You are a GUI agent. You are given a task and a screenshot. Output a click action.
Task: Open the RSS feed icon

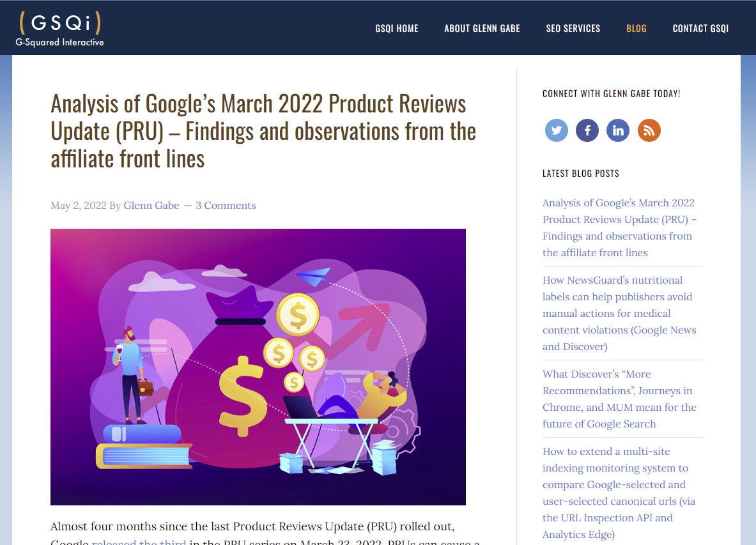click(649, 130)
